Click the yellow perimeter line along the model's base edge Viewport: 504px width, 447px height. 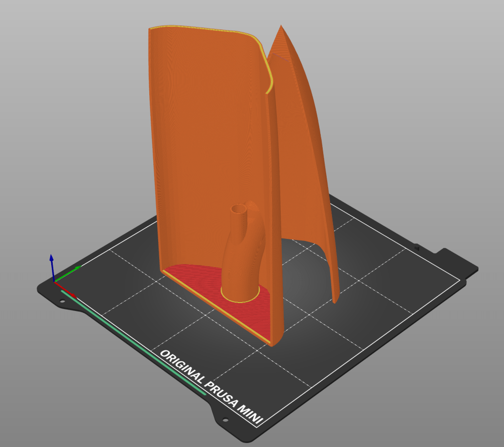coord(217,306)
